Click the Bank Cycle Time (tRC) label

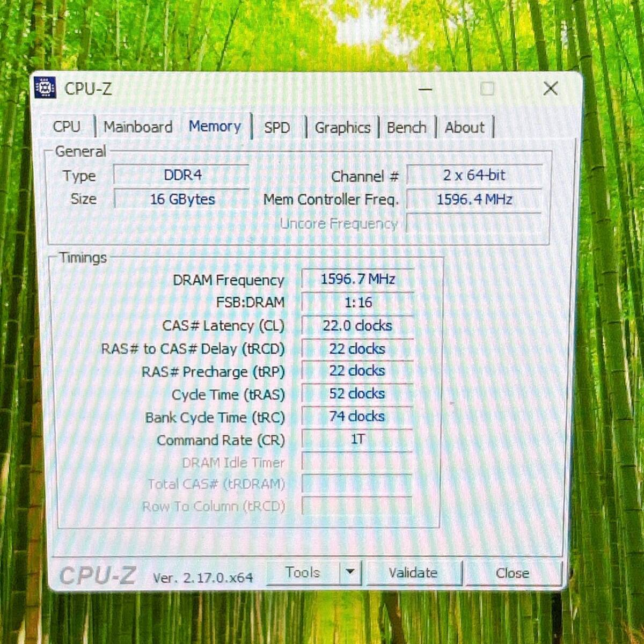pyautogui.click(x=215, y=418)
